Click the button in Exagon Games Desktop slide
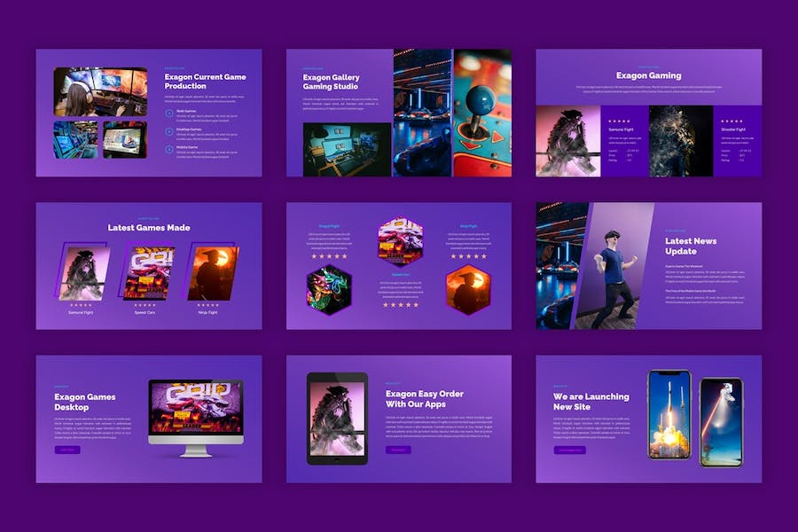 coord(67,450)
